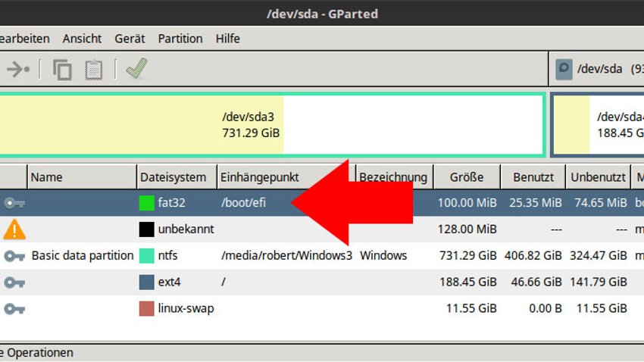Click the key icon on the ext4 row
Screen dimensions: 644x362
(14, 282)
